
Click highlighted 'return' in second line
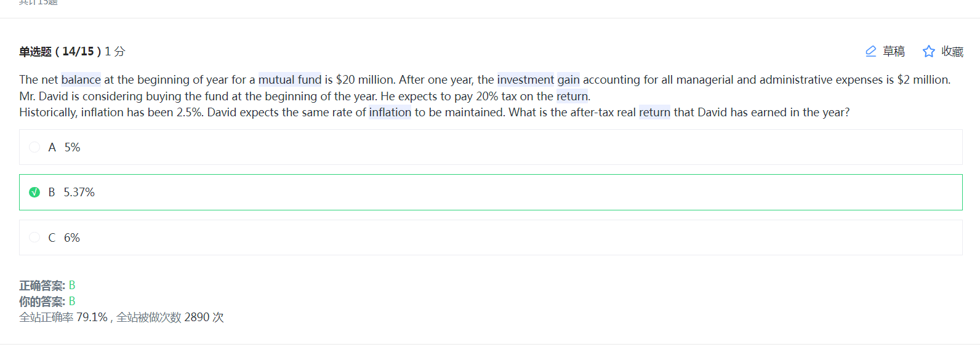click(x=572, y=96)
